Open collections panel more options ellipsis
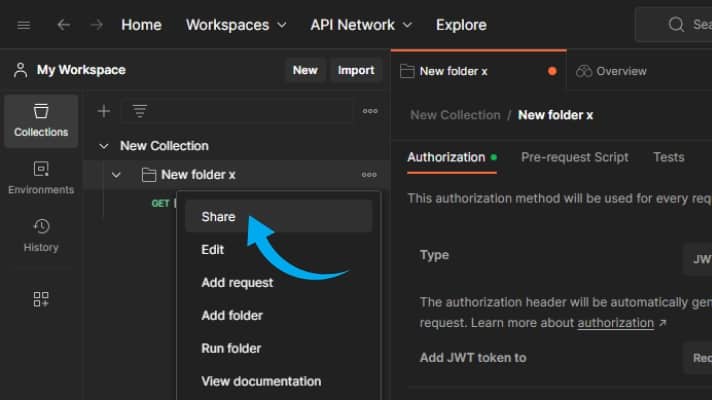 pos(370,111)
